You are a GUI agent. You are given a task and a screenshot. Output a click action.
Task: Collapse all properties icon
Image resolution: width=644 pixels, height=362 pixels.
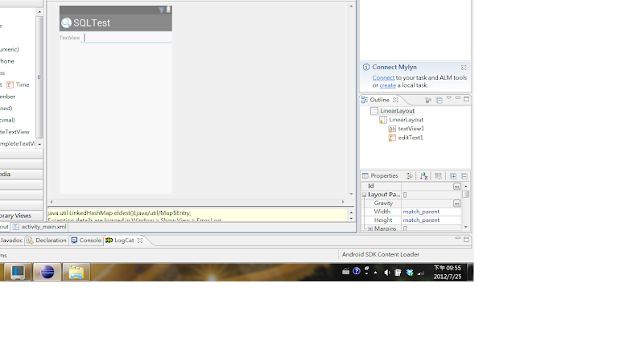click(x=464, y=176)
